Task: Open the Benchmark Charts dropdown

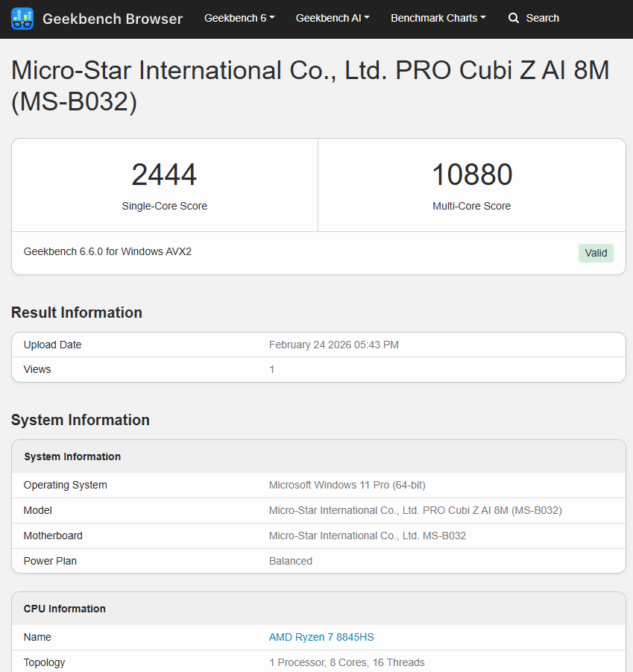Action: 438,18
